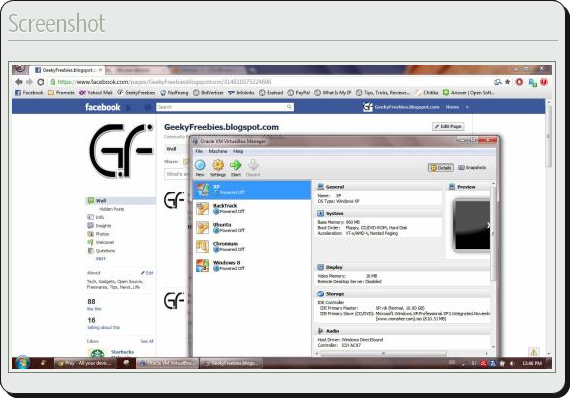Click the Info item in Facebook sidebar
Image resolution: width=570 pixels, height=398 pixels.
pyautogui.click(x=100, y=217)
